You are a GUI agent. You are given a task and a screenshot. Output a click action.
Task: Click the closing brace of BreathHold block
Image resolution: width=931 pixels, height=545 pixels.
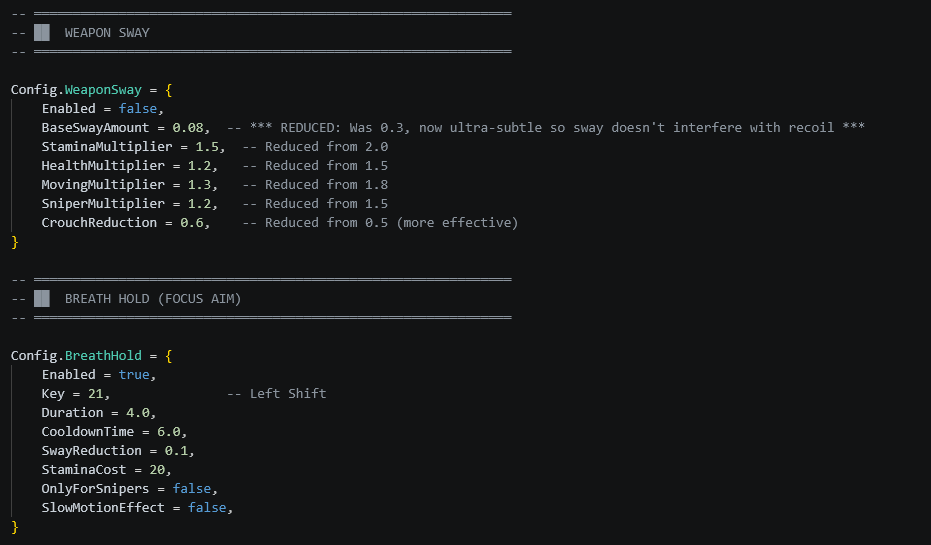15,527
